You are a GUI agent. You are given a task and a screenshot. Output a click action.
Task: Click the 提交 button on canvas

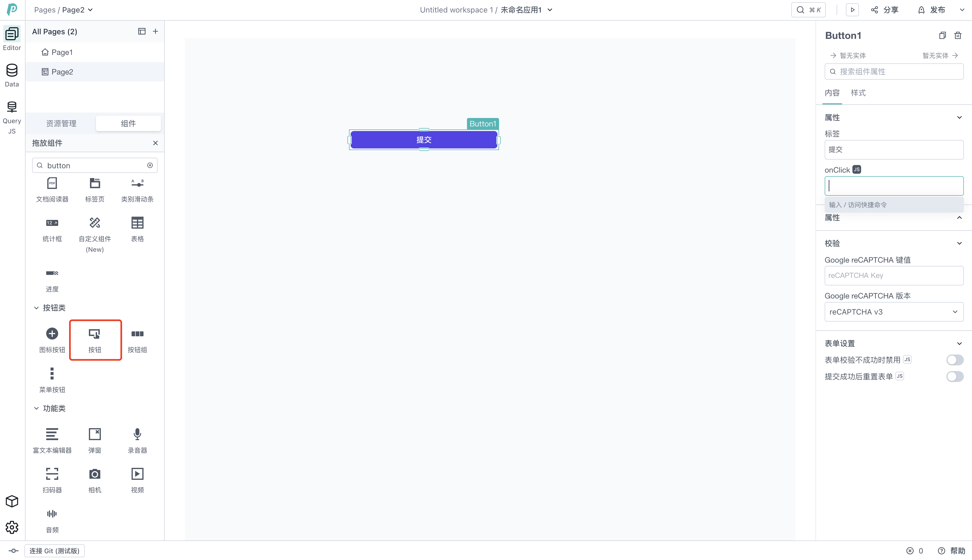tap(424, 140)
